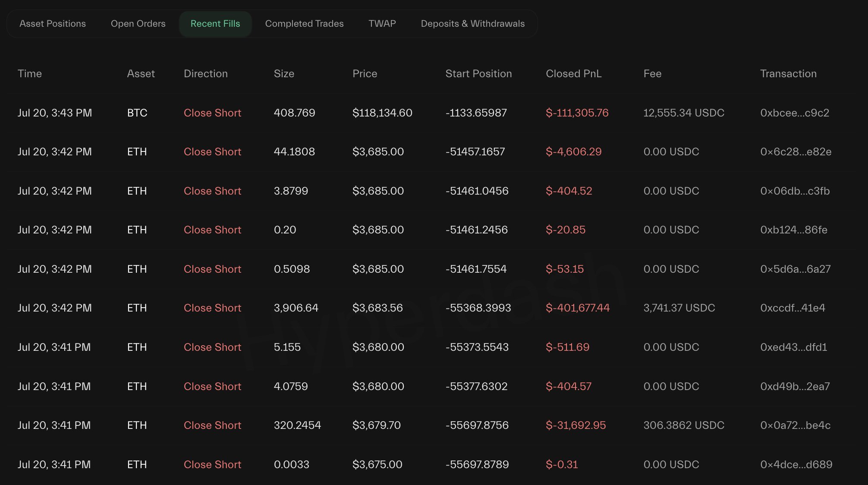
Task: Select the 3,906.64 size cell
Action: (296, 308)
